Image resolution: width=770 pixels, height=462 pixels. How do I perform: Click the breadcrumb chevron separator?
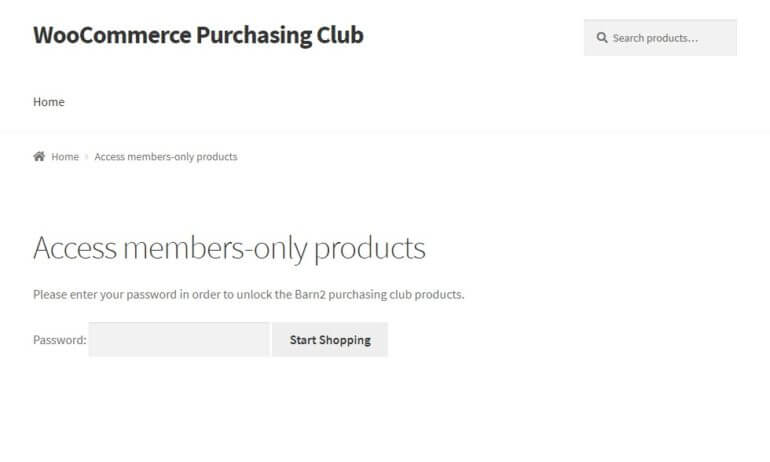pyautogui.click(x=87, y=157)
